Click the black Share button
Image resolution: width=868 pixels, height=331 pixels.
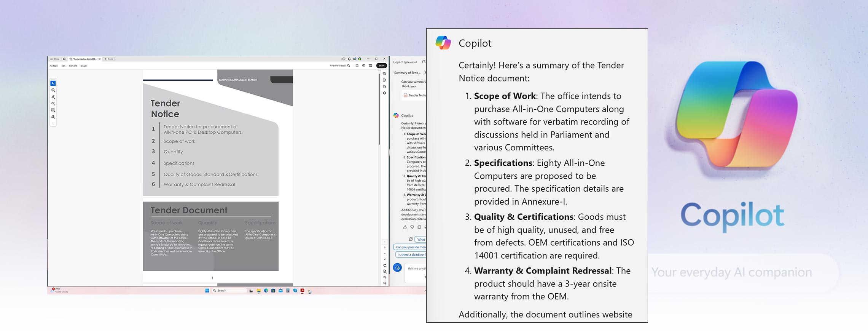pyautogui.click(x=381, y=66)
